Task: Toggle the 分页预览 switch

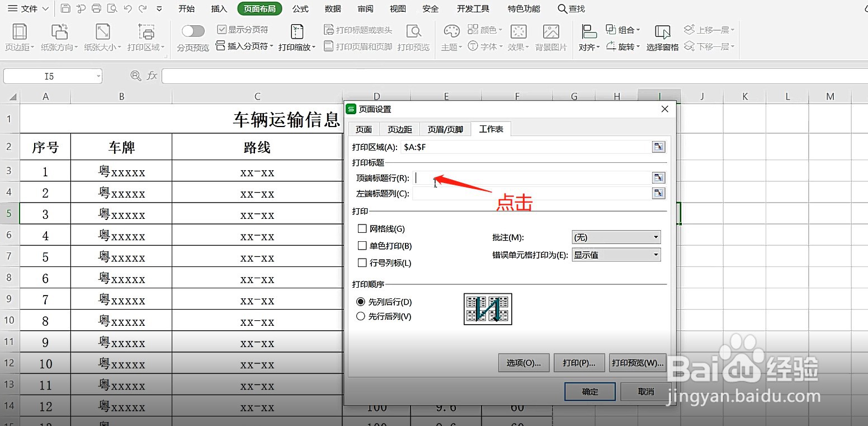Action: tap(193, 31)
